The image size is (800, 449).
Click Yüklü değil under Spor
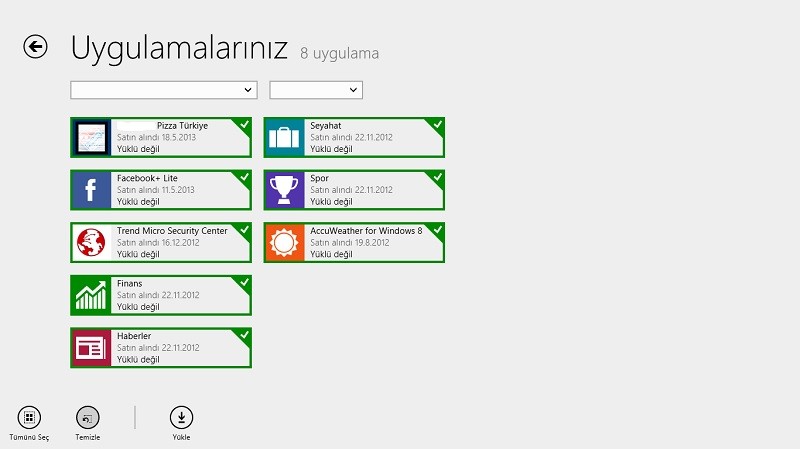coord(331,202)
